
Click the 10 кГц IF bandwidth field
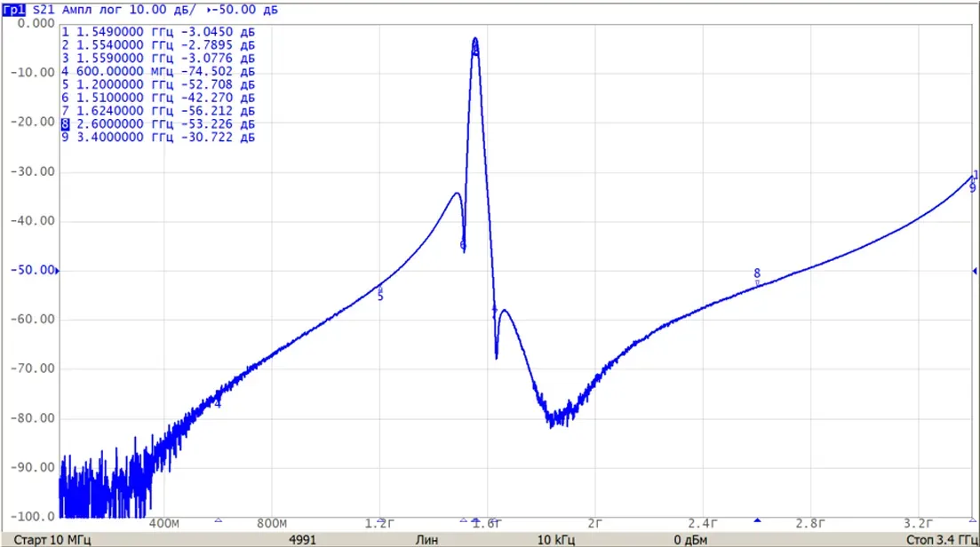[555, 540]
